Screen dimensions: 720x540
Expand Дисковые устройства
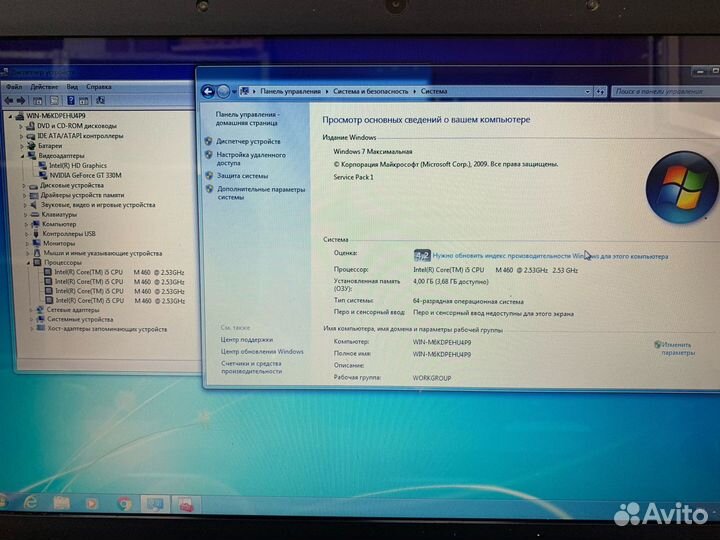[x=24, y=186]
